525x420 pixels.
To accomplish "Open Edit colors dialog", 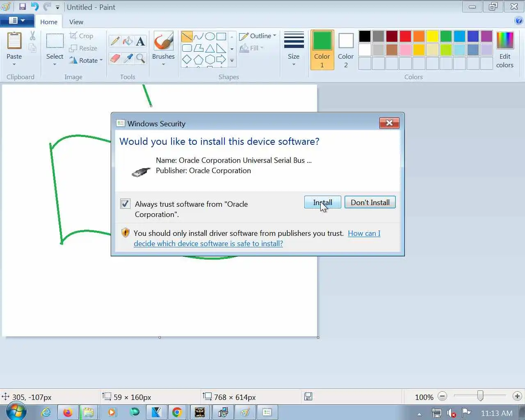I will [x=505, y=50].
